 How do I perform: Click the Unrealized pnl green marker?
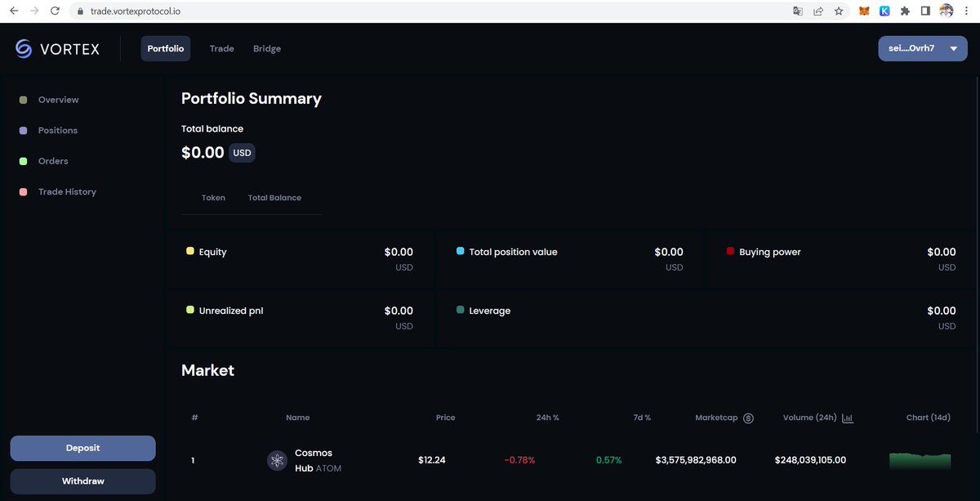coord(190,310)
